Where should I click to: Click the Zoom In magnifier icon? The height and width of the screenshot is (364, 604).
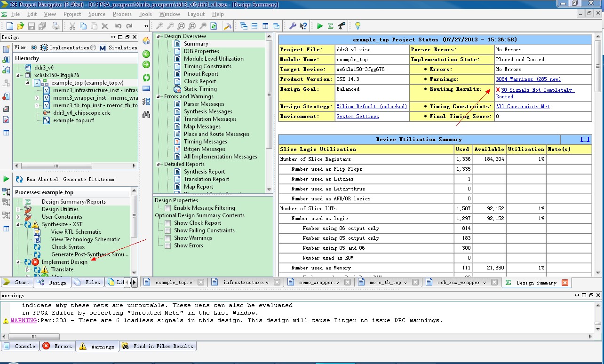[x=160, y=26]
